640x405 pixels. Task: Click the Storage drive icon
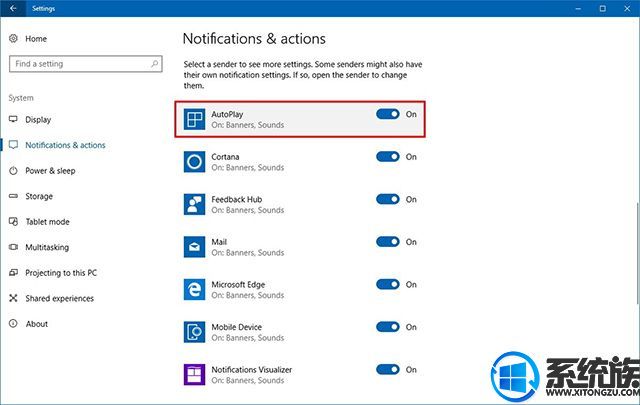(13, 196)
